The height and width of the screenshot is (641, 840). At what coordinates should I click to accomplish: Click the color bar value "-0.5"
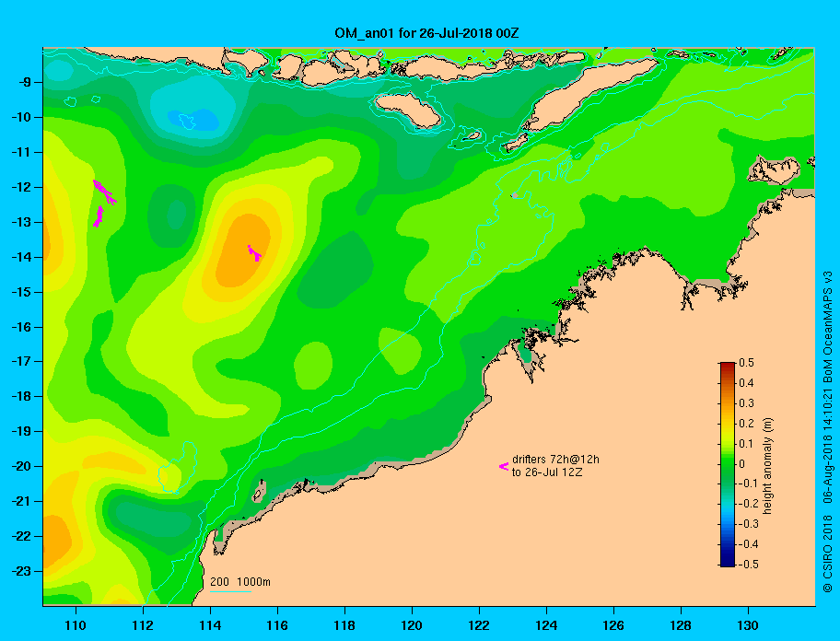click(748, 565)
